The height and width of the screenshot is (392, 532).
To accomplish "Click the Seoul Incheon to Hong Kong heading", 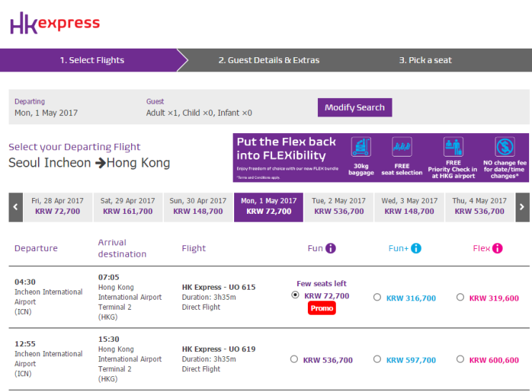I will (90, 163).
